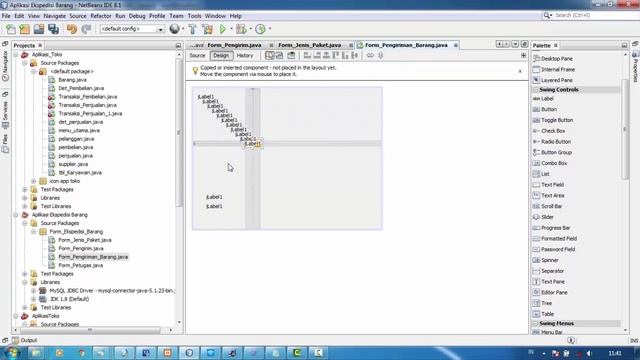Click the Undo arrow icon

(72, 29)
